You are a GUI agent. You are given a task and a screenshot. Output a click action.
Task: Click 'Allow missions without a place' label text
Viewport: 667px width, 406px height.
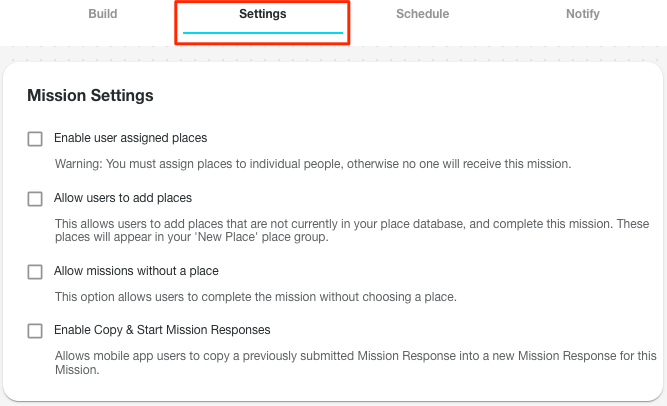[136, 271]
